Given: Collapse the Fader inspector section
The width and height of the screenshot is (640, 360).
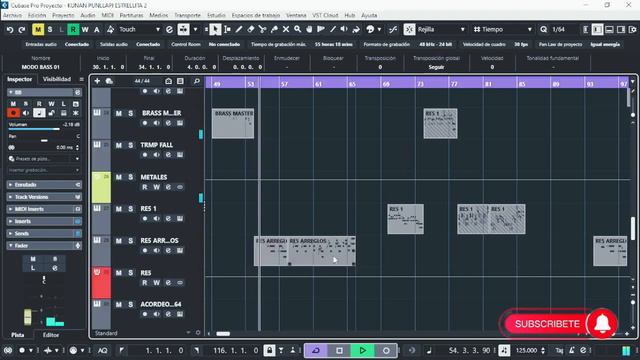Looking at the screenshot, I should point(44,246).
